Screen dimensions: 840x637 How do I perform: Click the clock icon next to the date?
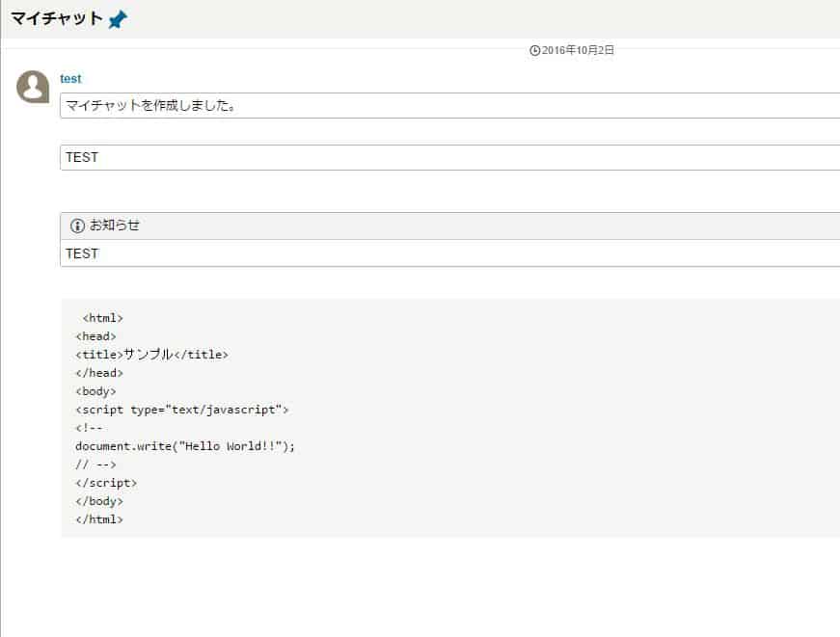534,50
